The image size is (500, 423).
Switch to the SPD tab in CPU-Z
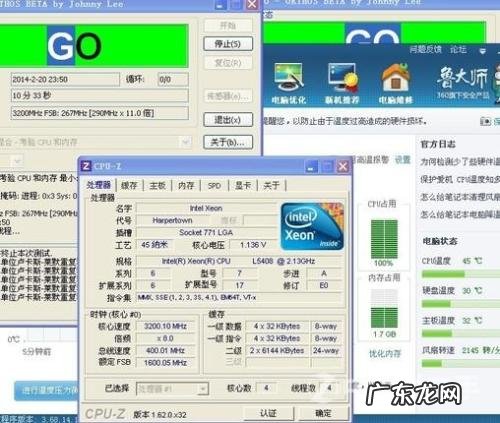[214, 185]
